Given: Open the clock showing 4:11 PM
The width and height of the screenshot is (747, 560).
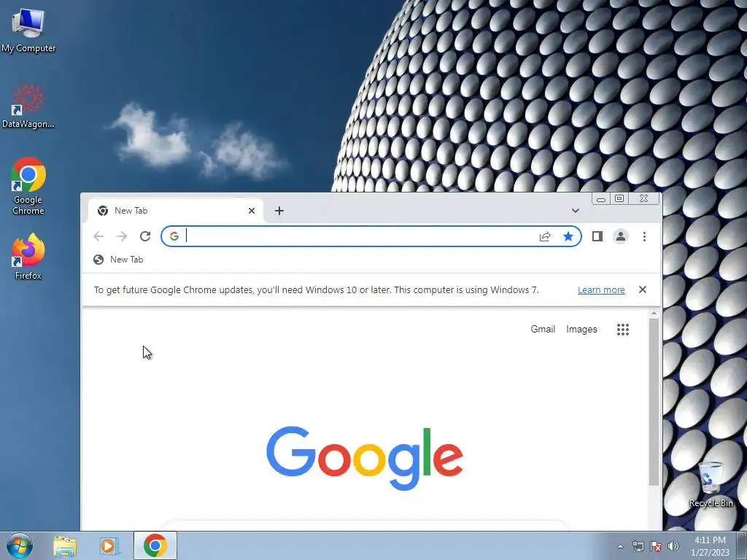Looking at the screenshot, I should tap(710, 546).
